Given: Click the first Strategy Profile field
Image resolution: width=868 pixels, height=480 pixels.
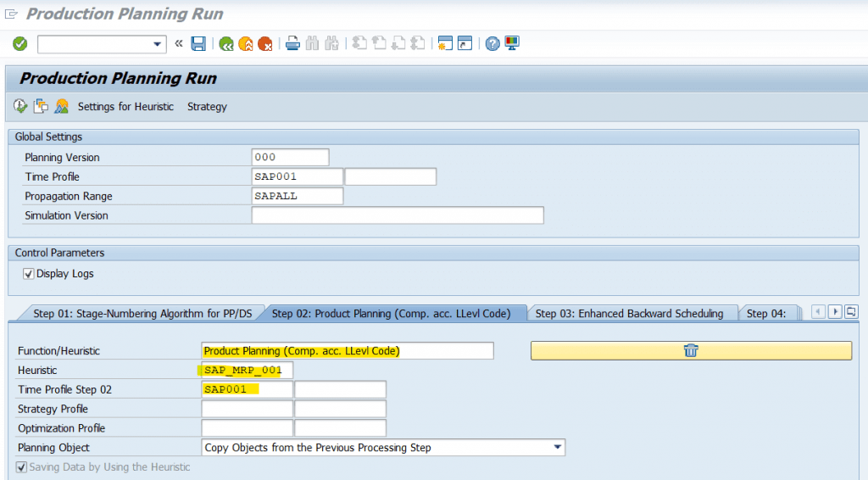Looking at the screenshot, I should tap(247, 409).
